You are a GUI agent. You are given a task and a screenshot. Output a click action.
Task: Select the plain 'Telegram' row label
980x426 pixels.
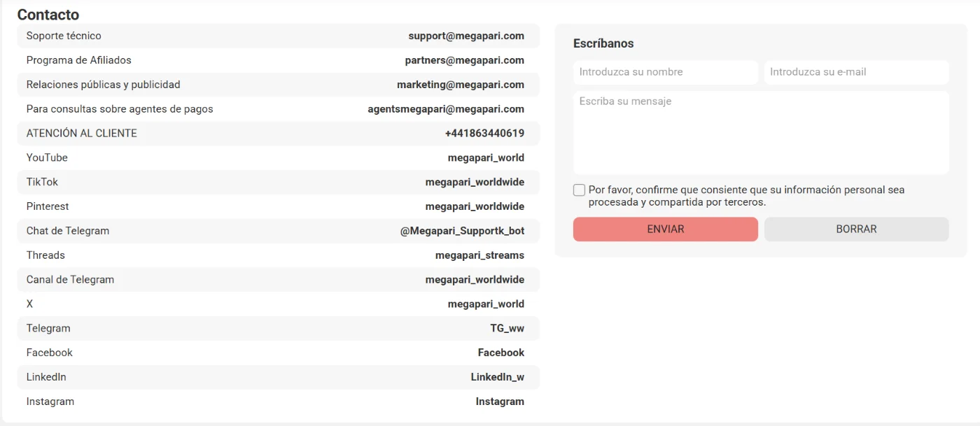click(48, 329)
